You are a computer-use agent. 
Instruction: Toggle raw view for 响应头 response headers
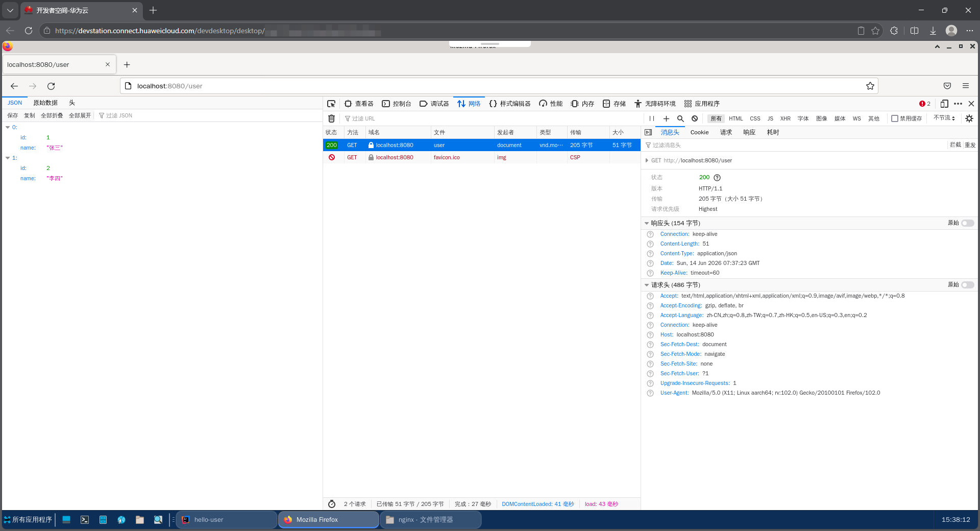click(x=968, y=223)
